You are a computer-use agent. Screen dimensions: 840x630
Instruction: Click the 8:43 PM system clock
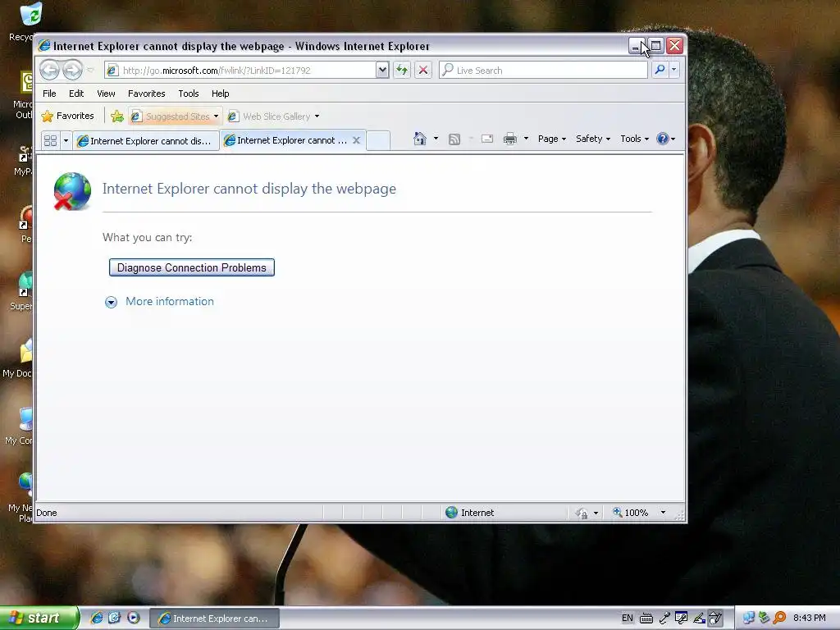pyautogui.click(x=810, y=618)
